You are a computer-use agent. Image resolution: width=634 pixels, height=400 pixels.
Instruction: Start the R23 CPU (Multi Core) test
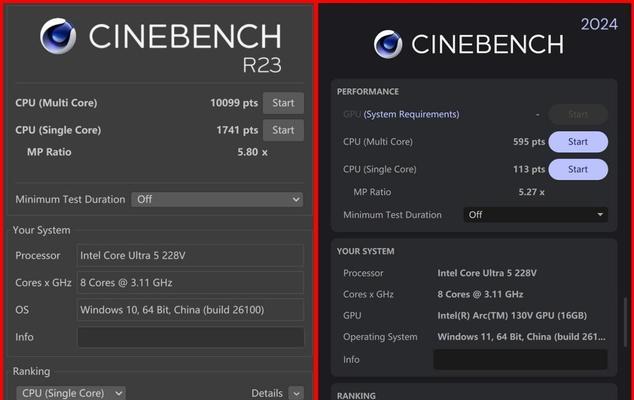pyautogui.click(x=283, y=103)
